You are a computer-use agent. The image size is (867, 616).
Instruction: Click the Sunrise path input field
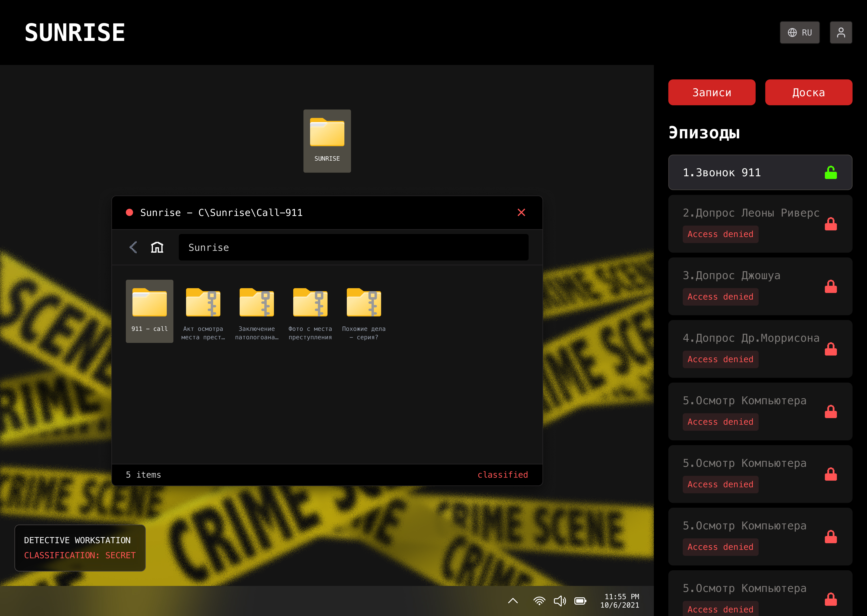tap(353, 247)
